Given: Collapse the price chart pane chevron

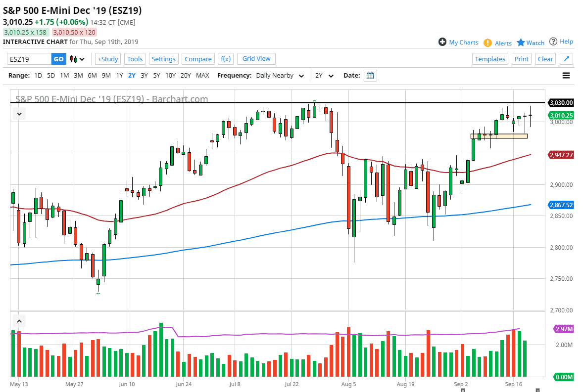Looking at the screenshot, I should [19, 114].
